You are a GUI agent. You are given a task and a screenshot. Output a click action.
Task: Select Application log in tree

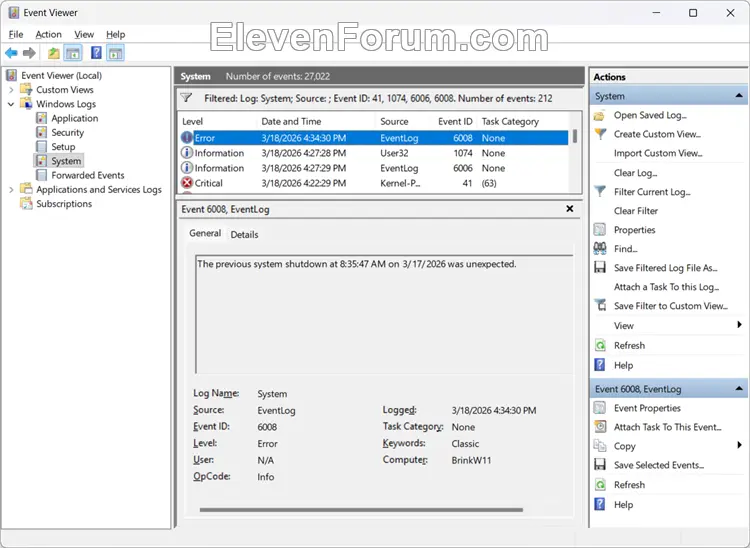[75, 118]
